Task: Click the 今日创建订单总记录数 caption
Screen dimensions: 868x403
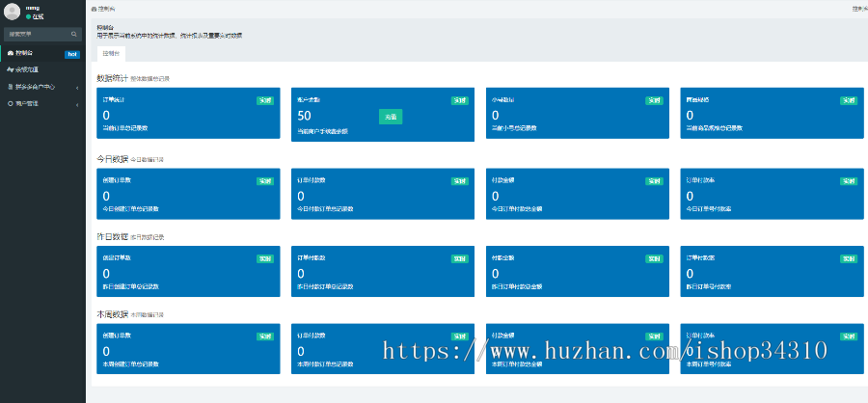Action: coord(131,208)
